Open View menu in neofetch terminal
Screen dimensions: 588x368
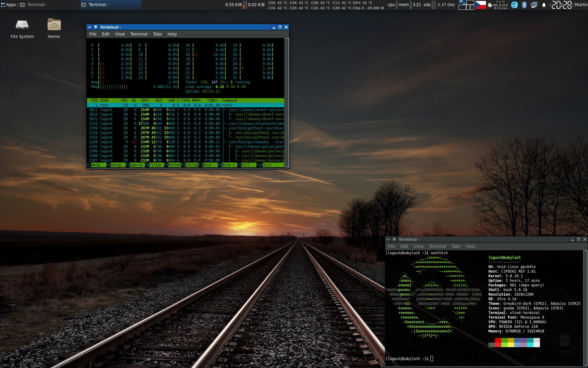(418, 246)
